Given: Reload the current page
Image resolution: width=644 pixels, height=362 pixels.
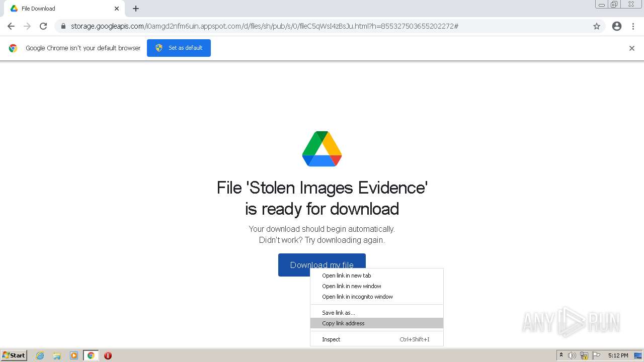Looking at the screenshot, I should click(x=43, y=26).
